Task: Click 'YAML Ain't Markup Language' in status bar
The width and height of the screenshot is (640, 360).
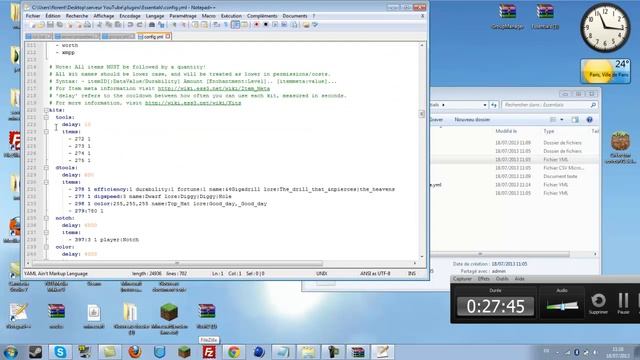Action: 56,273
